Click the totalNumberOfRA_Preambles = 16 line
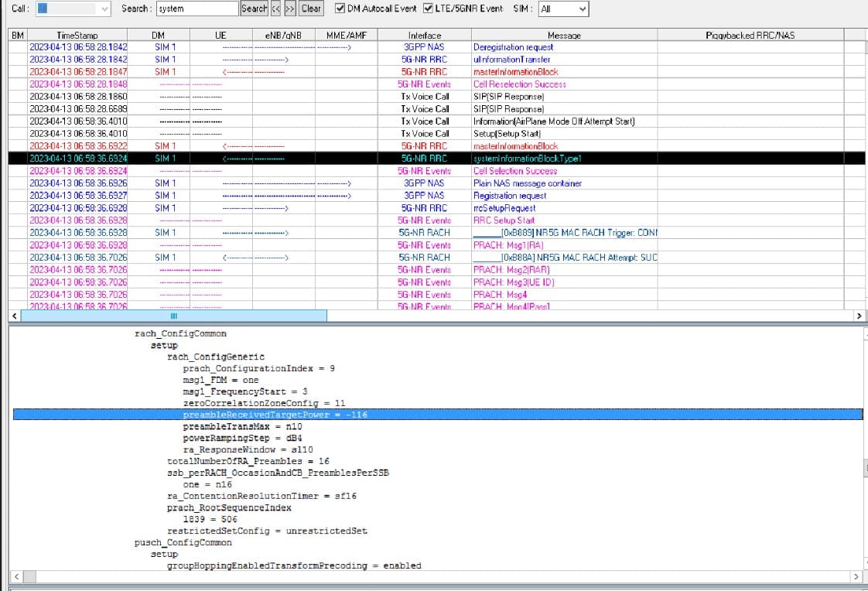Viewport: 868px width, 591px height. click(248, 462)
